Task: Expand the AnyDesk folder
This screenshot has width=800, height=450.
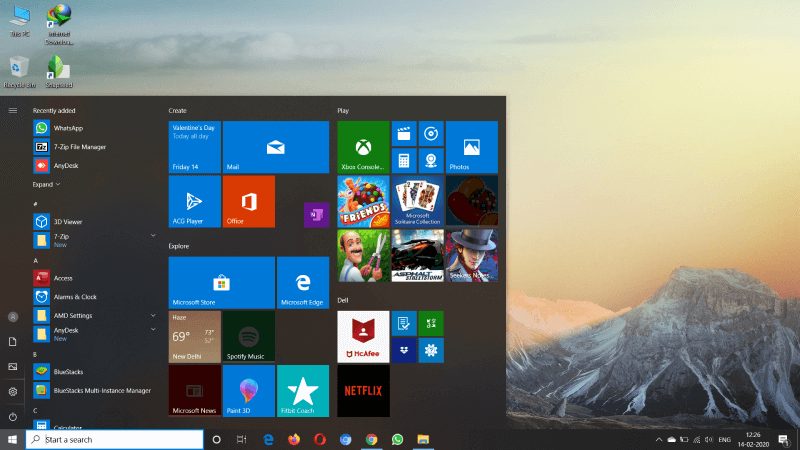Action: click(153, 330)
